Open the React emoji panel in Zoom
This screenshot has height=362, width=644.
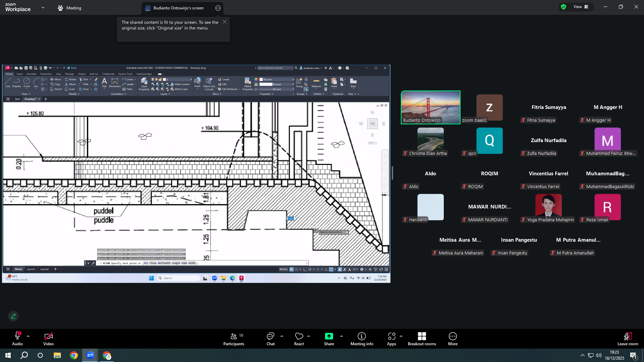tap(299, 339)
